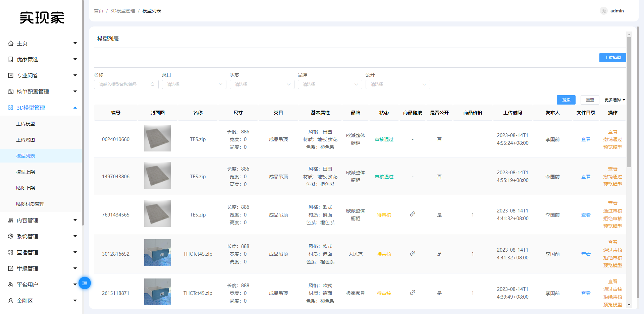Click 通过审核 for model 7691434565

[612, 211]
